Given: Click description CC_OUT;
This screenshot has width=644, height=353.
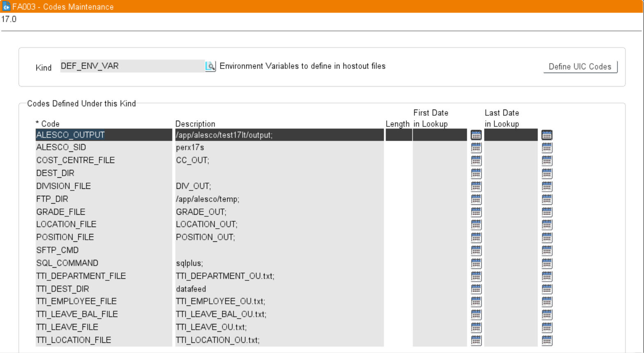Looking at the screenshot, I should click(279, 160).
